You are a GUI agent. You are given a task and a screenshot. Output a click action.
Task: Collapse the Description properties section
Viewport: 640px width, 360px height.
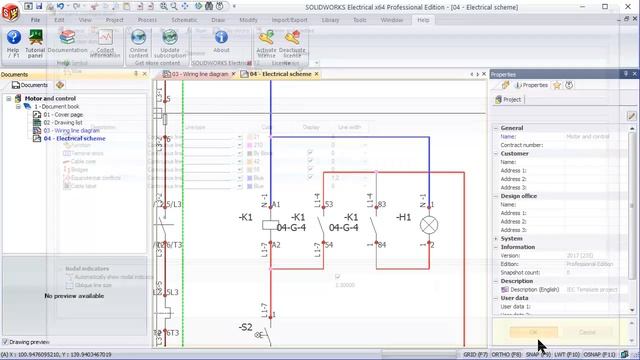[496, 281]
